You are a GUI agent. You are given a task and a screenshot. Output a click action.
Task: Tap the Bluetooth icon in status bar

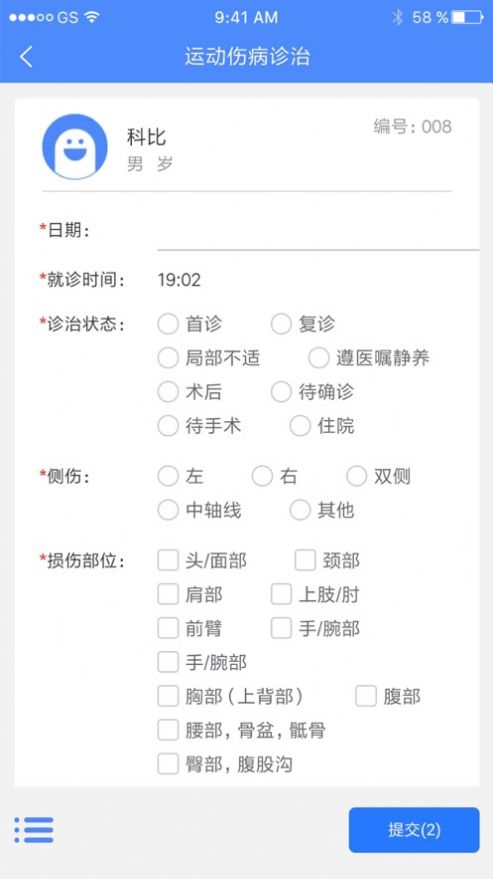(x=398, y=17)
